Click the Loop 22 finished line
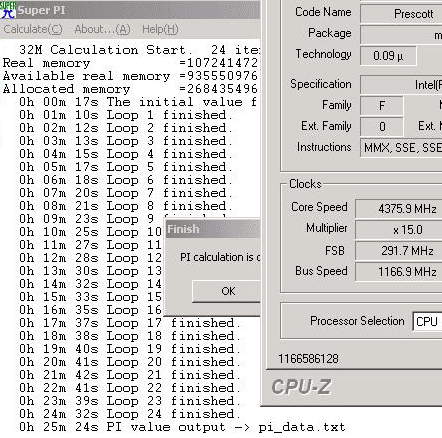The image size is (442, 438). (x=130, y=388)
